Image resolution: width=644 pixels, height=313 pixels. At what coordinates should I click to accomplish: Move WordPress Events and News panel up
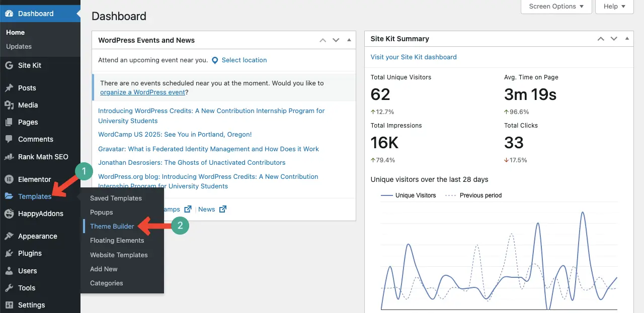point(323,40)
